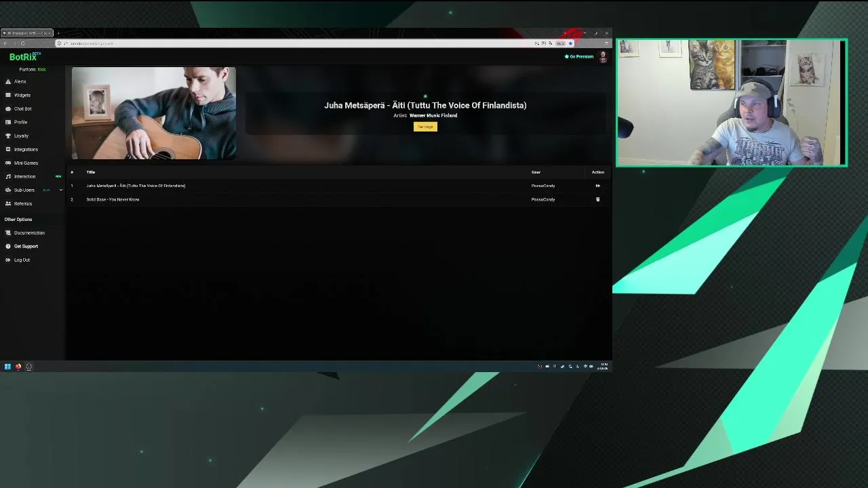Open the Mini-Games gamepad icon
The width and height of the screenshot is (868, 488).
[8, 163]
